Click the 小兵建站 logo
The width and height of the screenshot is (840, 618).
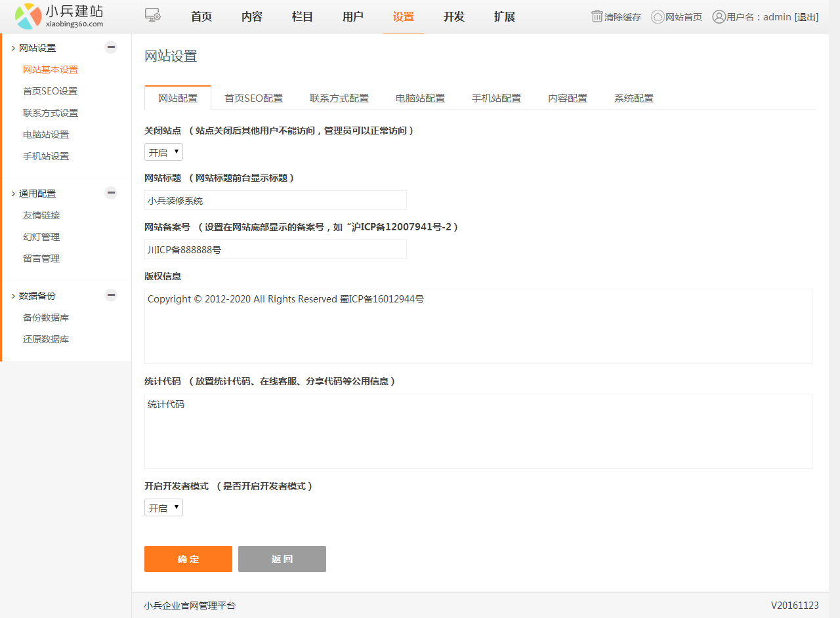click(59, 16)
